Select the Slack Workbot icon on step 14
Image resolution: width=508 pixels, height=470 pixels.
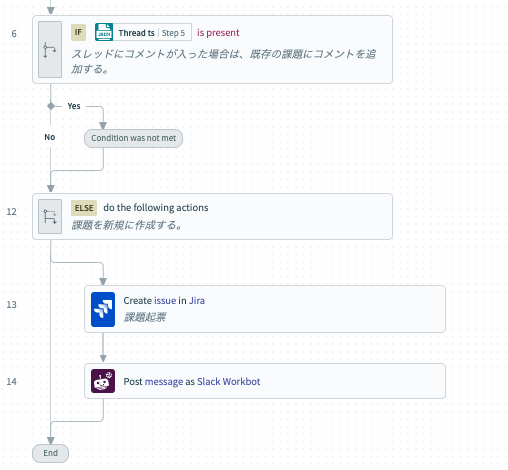coord(103,381)
